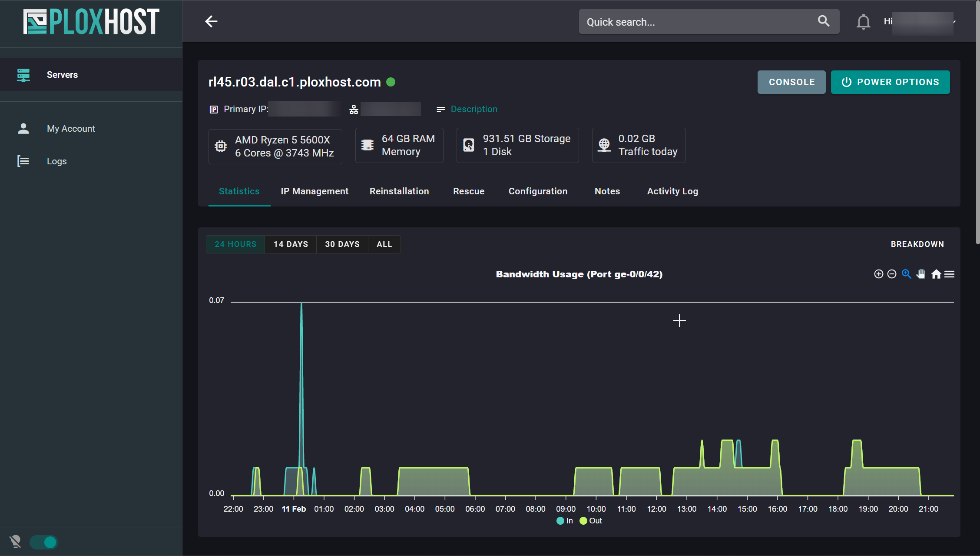
Task: Expand the ALL time range view
Action: point(384,243)
